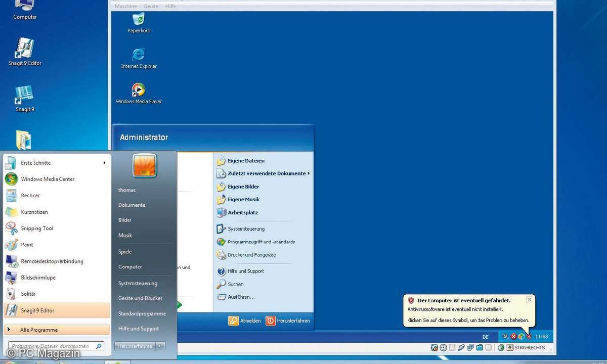
Task: Open Computer icon on host desktop
Action: coord(25,9)
